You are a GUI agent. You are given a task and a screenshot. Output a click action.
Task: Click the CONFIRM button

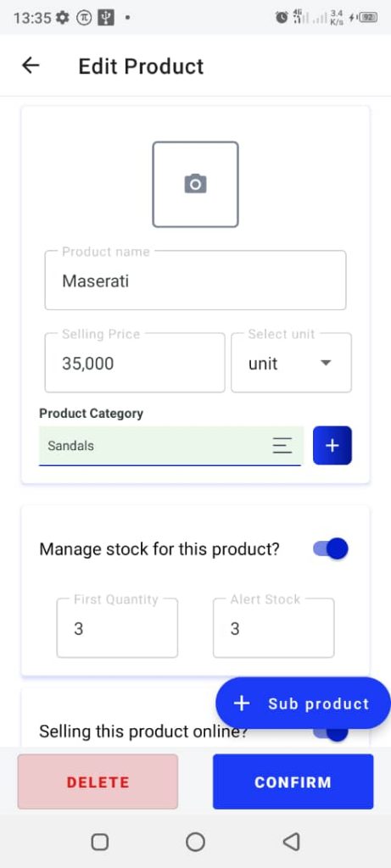tap(293, 782)
